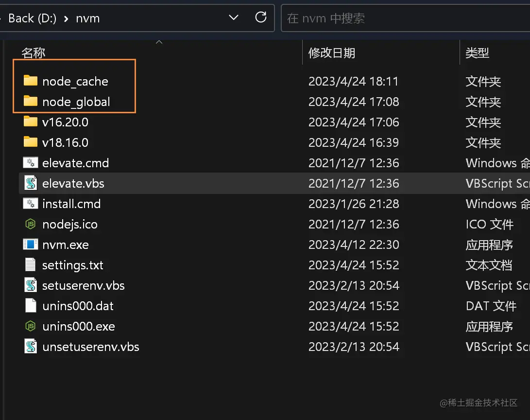Click the unins000.dat file icon
This screenshot has height=420, width=530.
pyautogui.click(x=31, y=305)
